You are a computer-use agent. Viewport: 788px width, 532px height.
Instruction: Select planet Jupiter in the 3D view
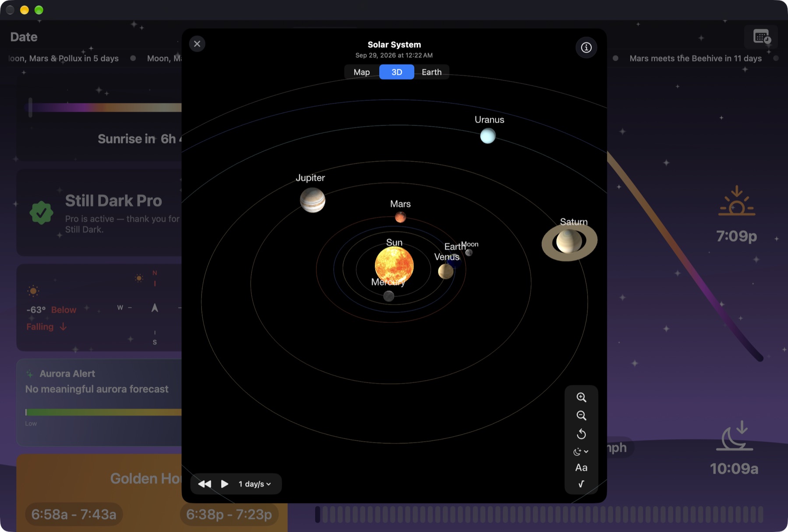coord(313,200)
